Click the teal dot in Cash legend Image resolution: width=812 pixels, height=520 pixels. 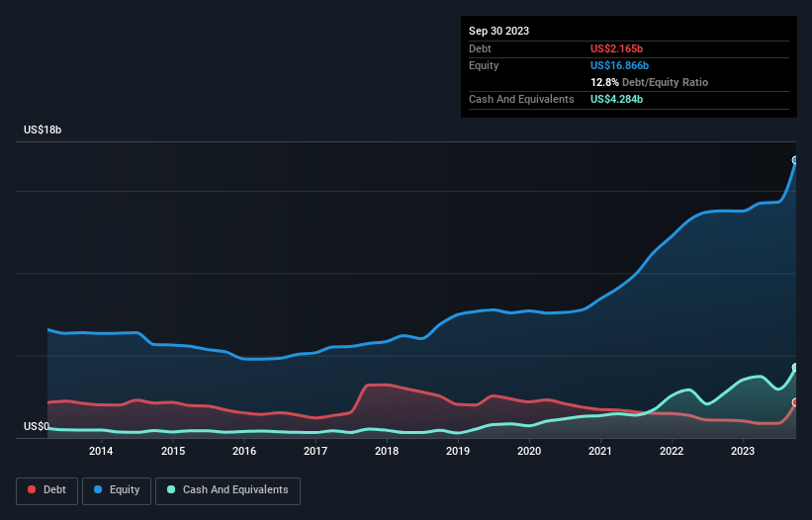[171, 489]
